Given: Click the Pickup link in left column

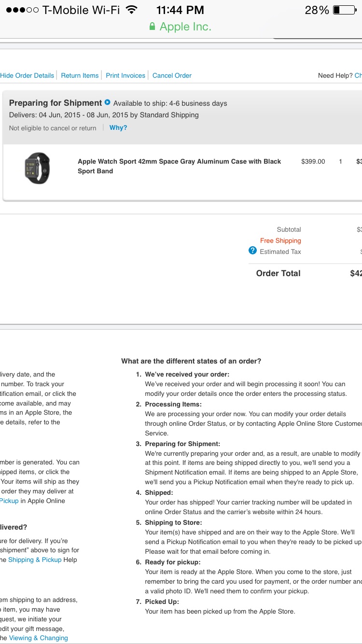Looking at the screenshot, I should (9, 501).
